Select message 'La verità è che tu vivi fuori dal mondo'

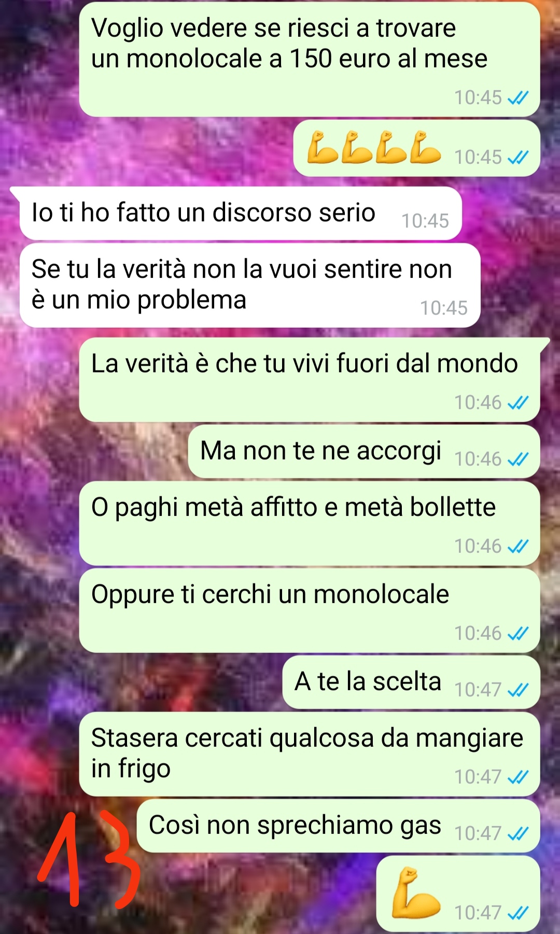tap(310, 380)
